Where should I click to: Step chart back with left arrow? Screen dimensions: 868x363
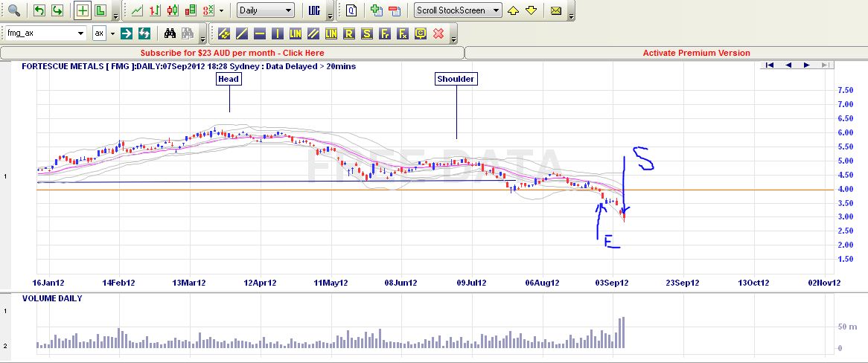[788, 65]
